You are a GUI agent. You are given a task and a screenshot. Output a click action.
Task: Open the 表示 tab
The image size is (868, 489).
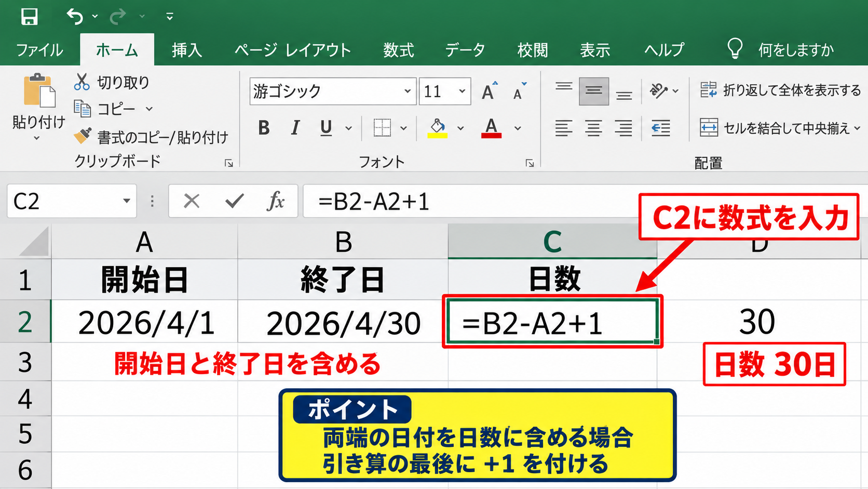(x=595, y=50)
